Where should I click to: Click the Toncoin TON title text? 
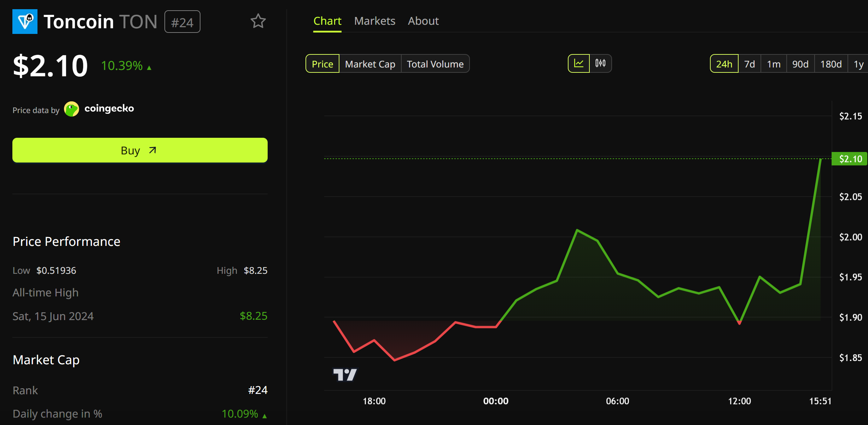click(x=100, y=22)
